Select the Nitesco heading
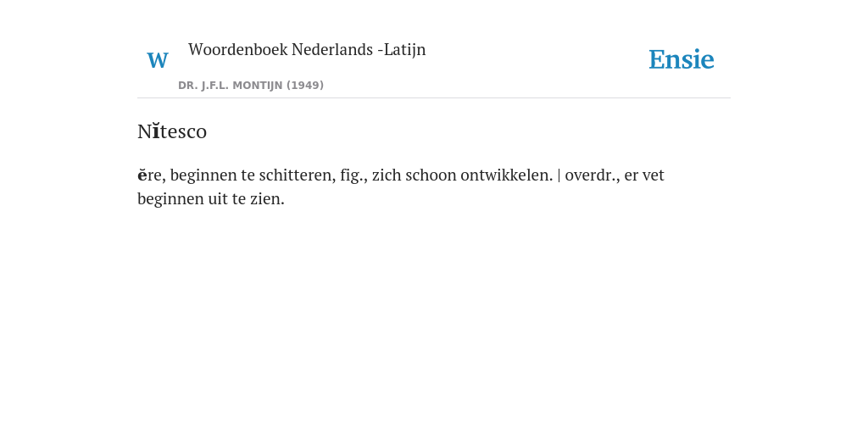 pyautogui.click(x=172, y=131)
